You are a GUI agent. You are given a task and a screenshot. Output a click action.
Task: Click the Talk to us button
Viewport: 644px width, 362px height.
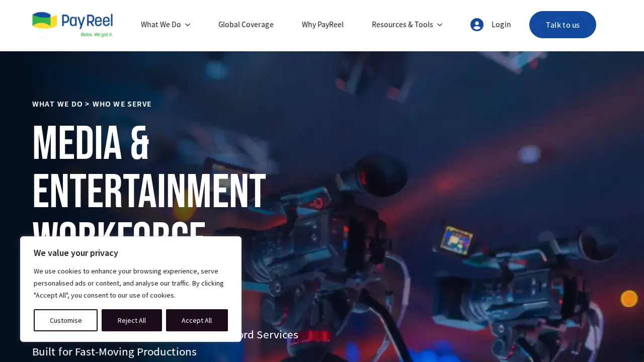tap(562, 25)
